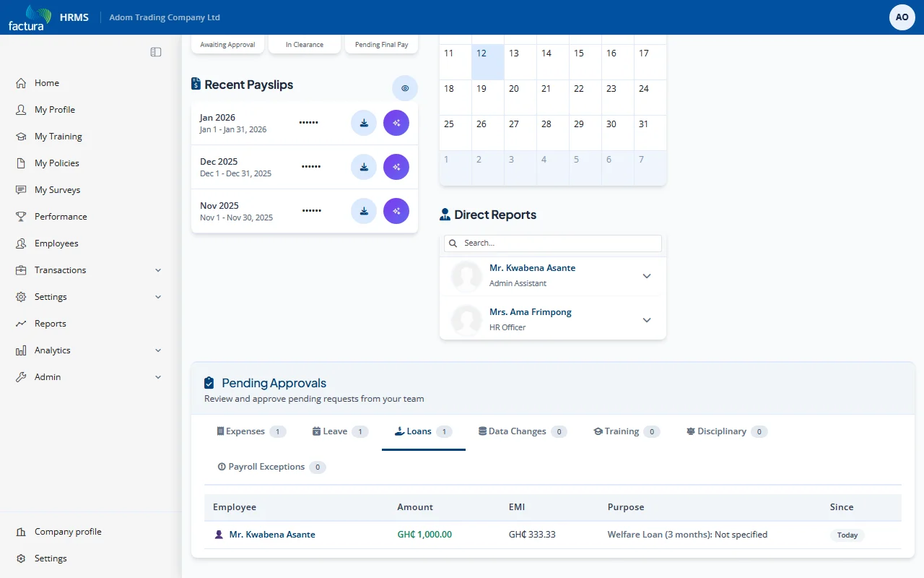The image size is (924, 578).
Task: Click the My Training graduation cap icon
Action: 21,137
